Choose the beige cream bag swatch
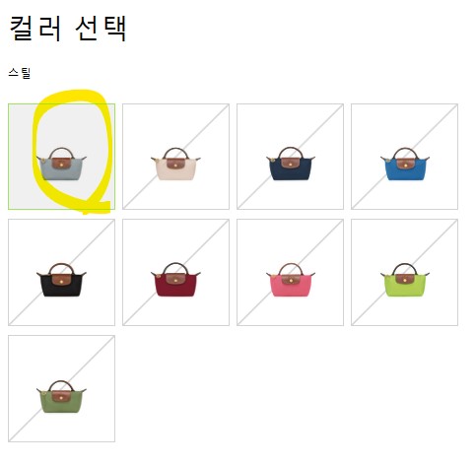The image size is (476, 465). coord(175,157)
